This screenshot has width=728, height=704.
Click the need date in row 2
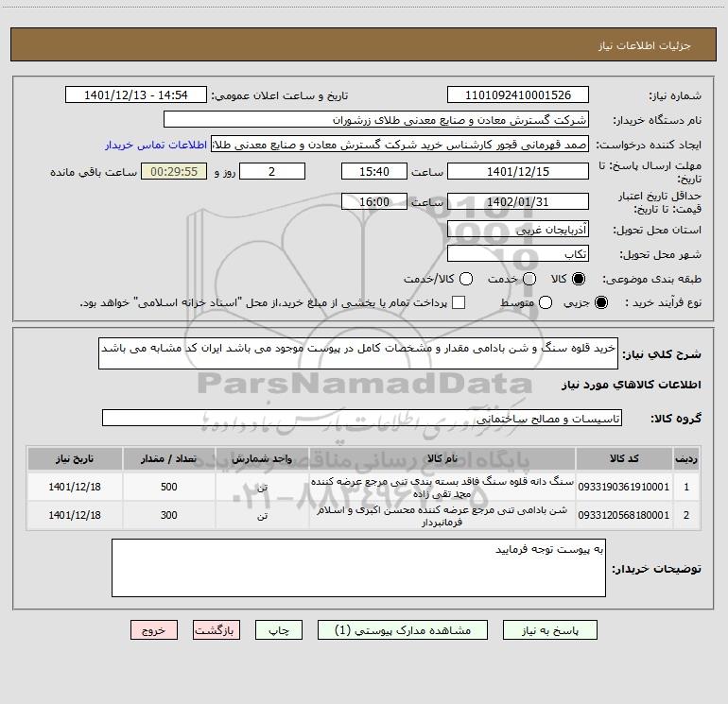pos(75,515)
